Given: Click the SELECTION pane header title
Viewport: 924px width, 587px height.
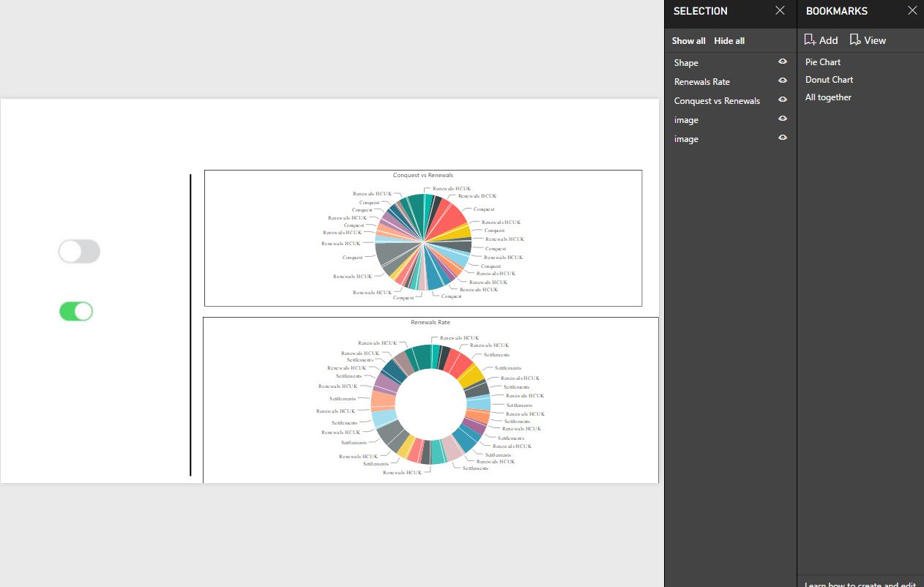Looking at the screenshot, I should coord(701,11).
